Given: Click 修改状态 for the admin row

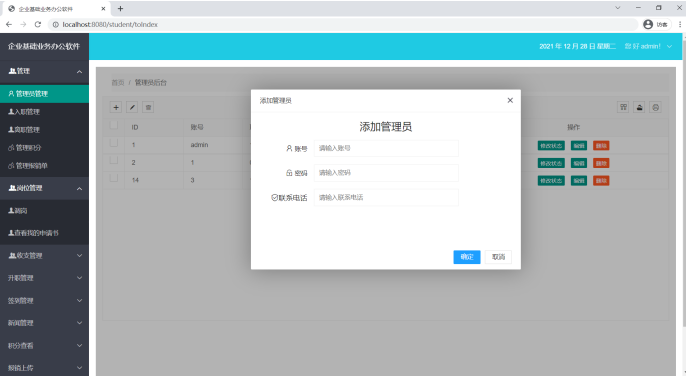Looking at the screenshot, I should click(551, 146).
